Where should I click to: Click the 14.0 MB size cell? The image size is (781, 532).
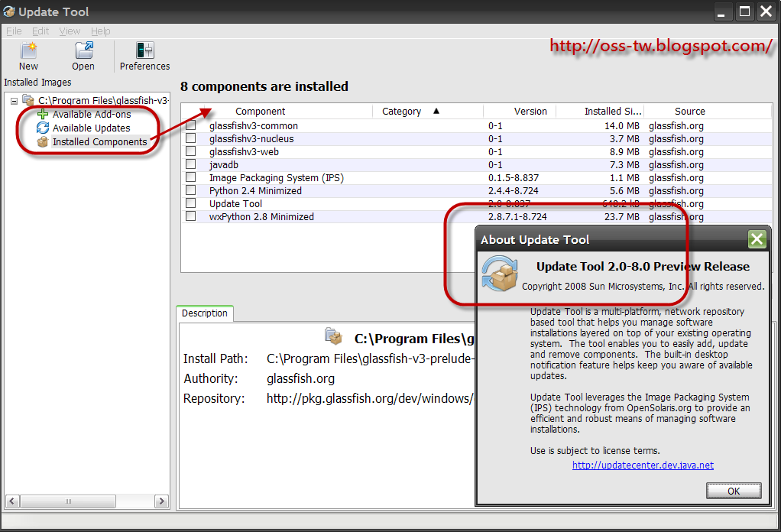pyautogui.click(x=621, y=126)
